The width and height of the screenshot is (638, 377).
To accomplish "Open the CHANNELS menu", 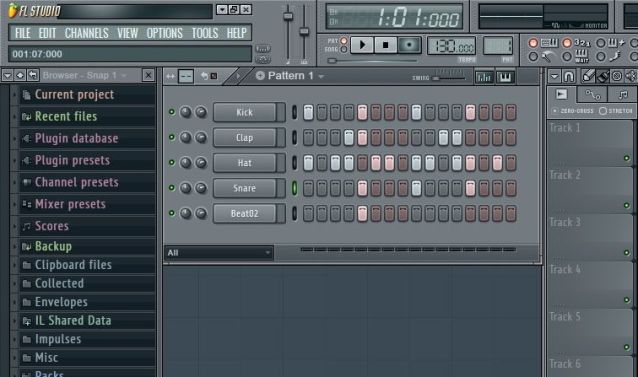I will [87, 33].
